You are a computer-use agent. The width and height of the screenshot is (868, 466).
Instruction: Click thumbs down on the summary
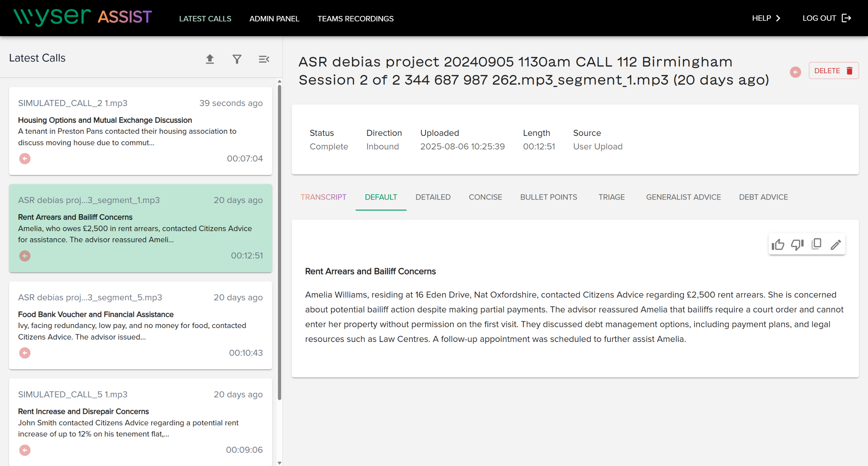tap(797, 244)
